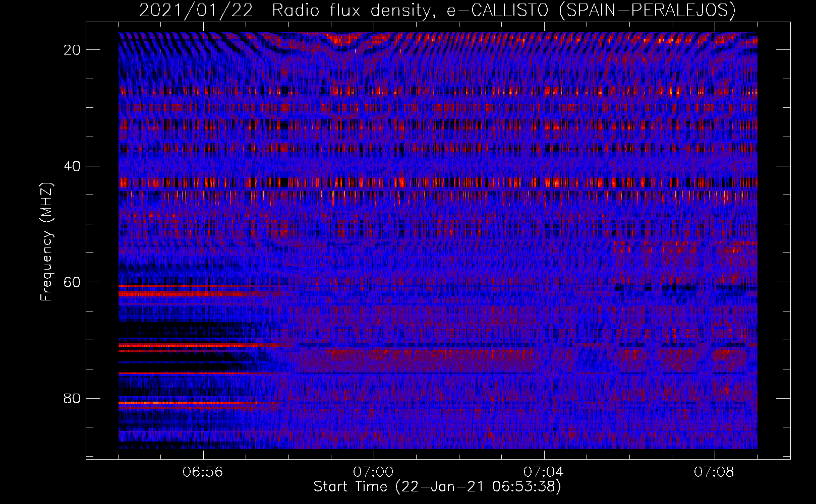Click the '80' frequency tick label
Viewport: 816px width, 504px height.
[x=72, y=399]
